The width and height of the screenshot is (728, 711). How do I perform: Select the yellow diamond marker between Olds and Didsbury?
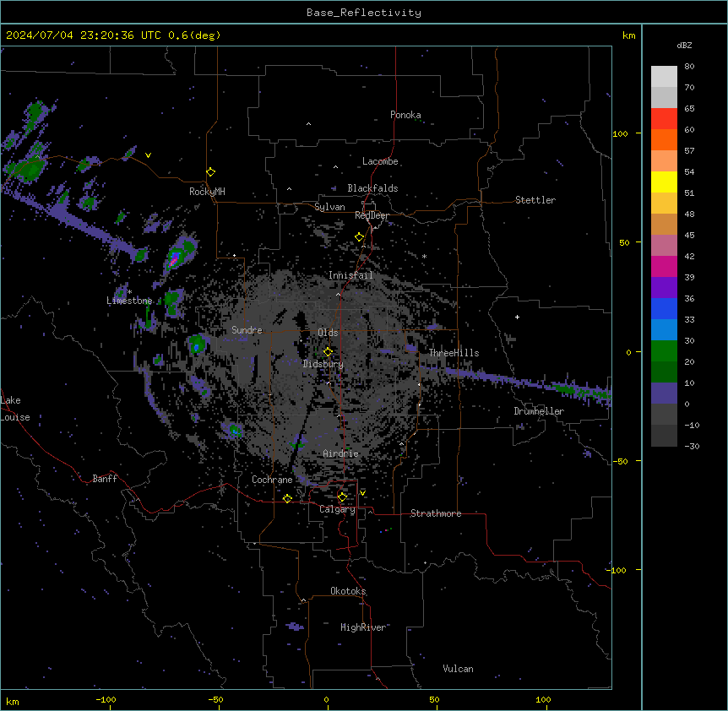pyautogui.click(x=328, y=352)
